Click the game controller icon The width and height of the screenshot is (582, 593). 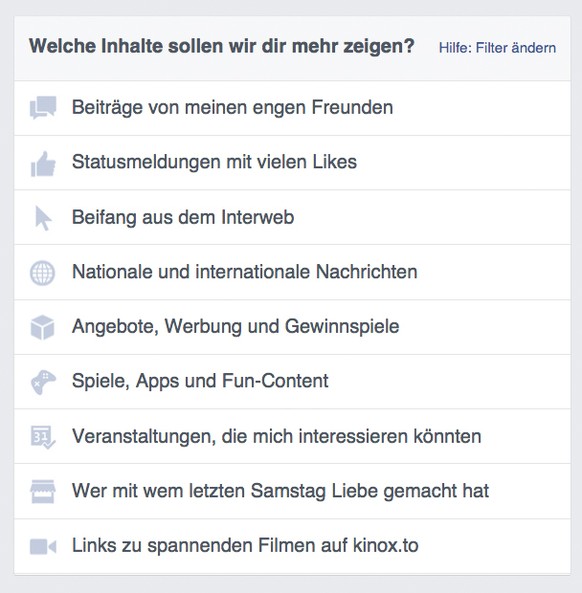[x=43, y=382]
